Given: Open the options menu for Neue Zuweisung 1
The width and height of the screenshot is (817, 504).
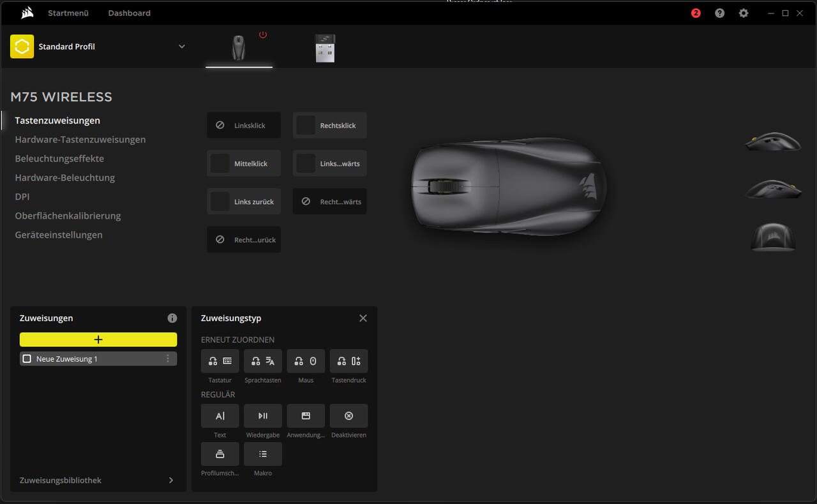Looking at the screenshot, I should 168,359.
